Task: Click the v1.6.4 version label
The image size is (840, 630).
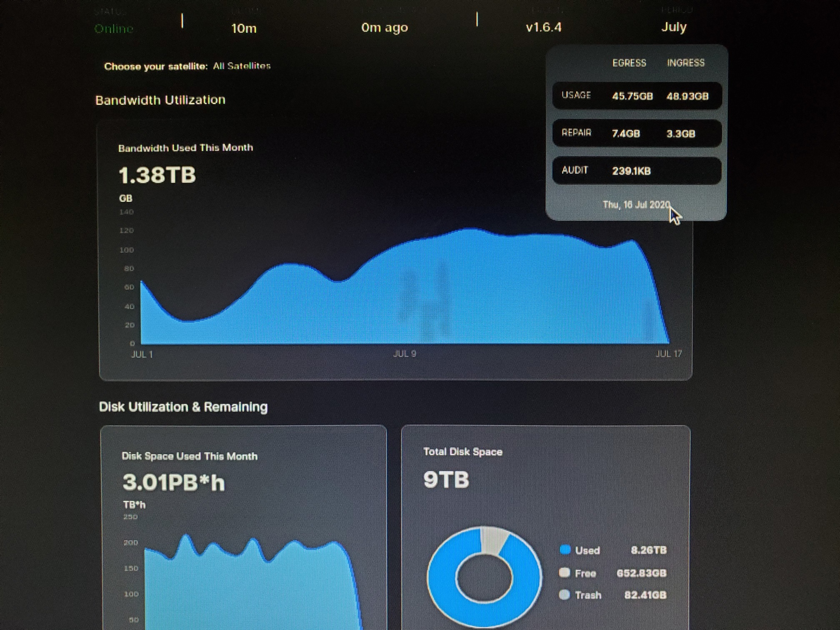Action: pos(543,27)
